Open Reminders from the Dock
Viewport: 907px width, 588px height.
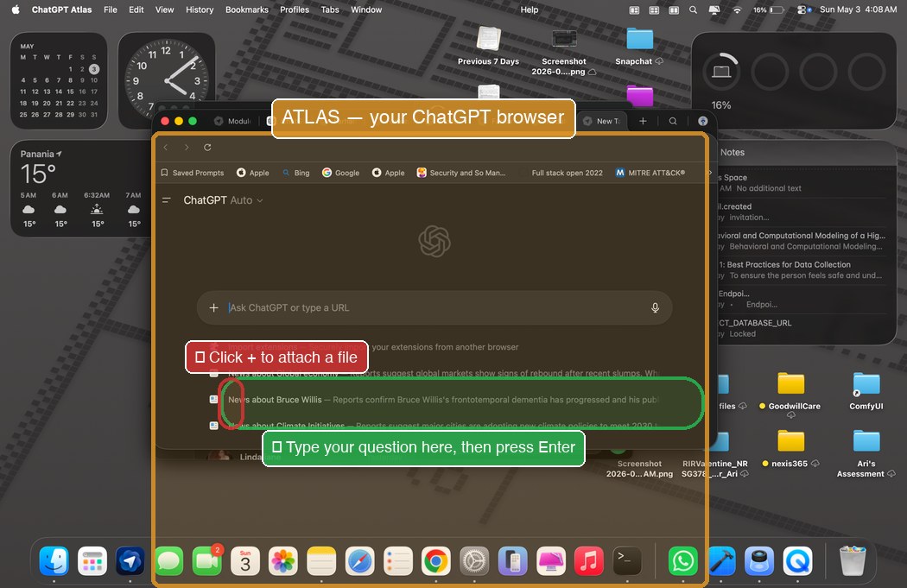pyautogui.click(x=398, y=561)
